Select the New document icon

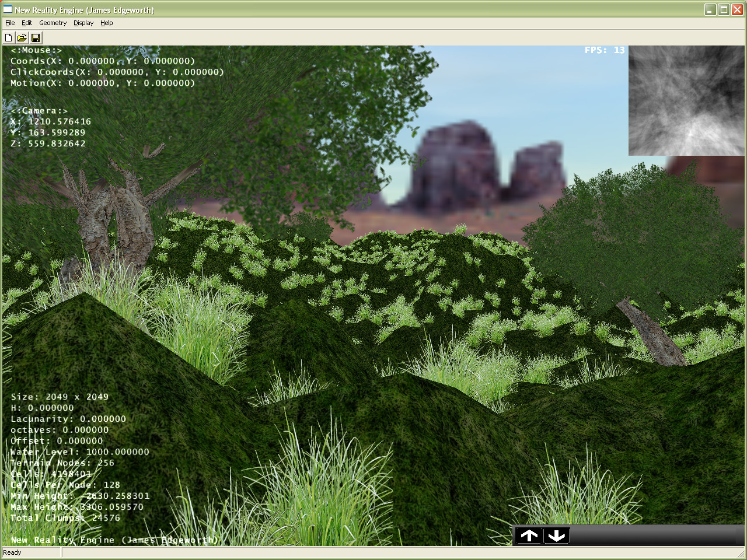(x=8, y=37)
